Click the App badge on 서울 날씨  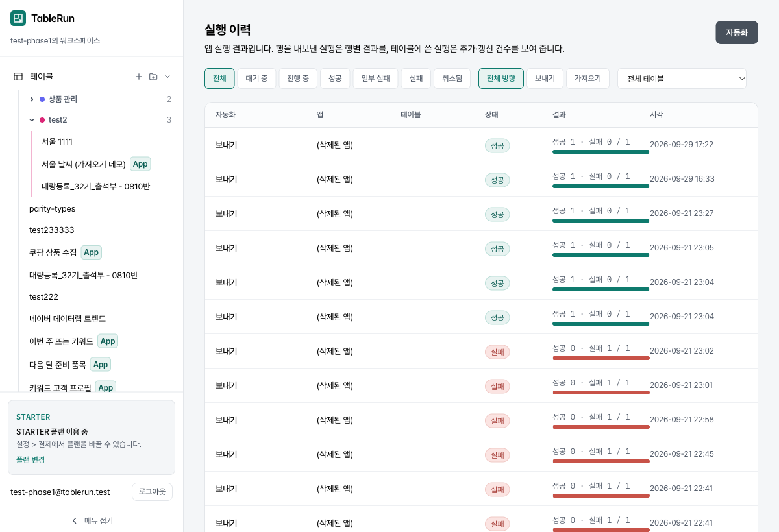(x=140, y=164)
